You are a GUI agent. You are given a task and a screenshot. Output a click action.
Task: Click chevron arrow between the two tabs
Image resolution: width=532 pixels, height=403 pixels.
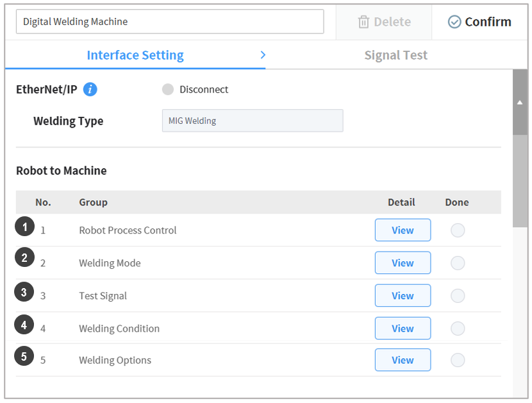263,55
